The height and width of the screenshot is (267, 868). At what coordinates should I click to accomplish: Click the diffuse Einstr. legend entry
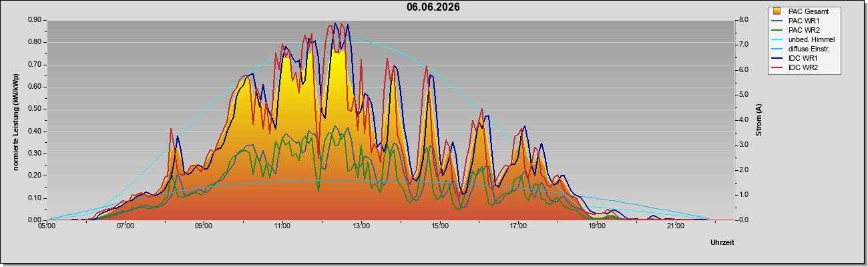tap(810, 49)
